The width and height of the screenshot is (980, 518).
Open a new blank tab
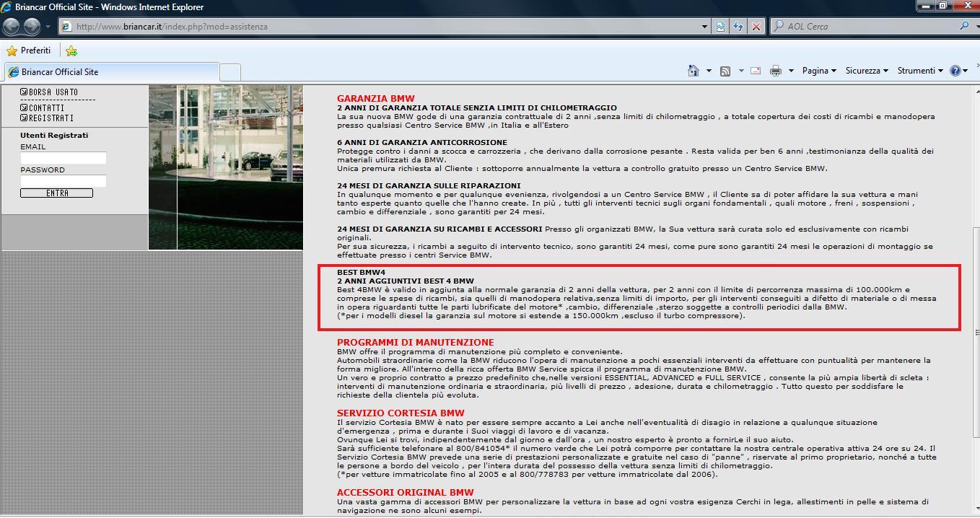pyautogui.click(x=229, y=72)
